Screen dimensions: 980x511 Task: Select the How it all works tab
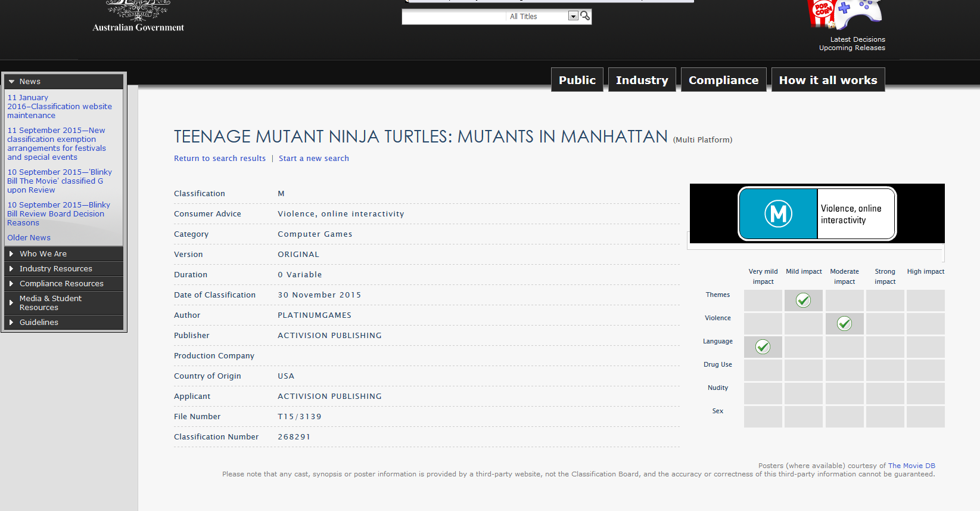click(x=827, y=80)
